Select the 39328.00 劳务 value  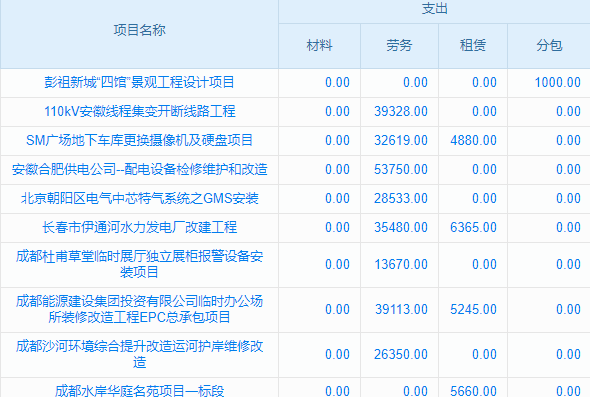click(401, 111)
